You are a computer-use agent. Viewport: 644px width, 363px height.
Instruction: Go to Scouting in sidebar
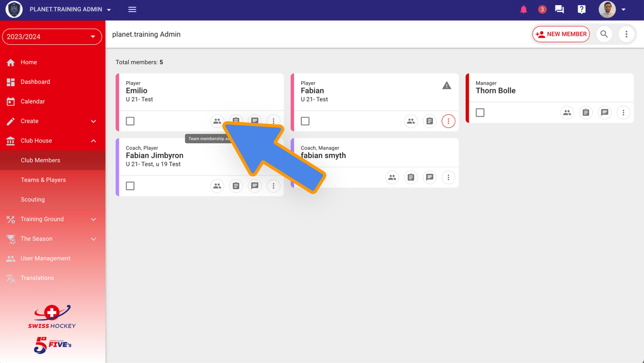pos(33,199)
